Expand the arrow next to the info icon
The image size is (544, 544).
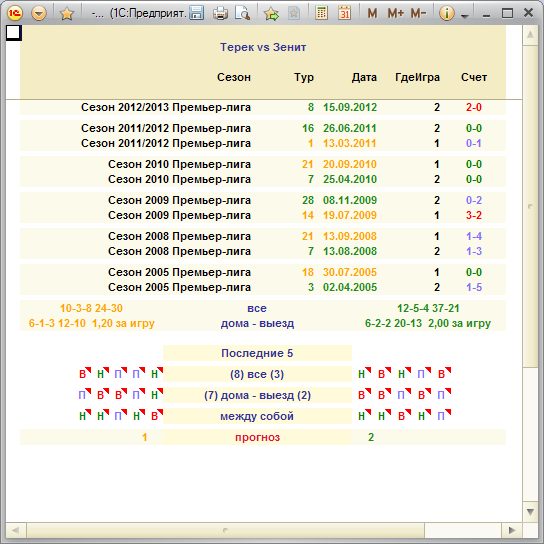click(465, 16)
